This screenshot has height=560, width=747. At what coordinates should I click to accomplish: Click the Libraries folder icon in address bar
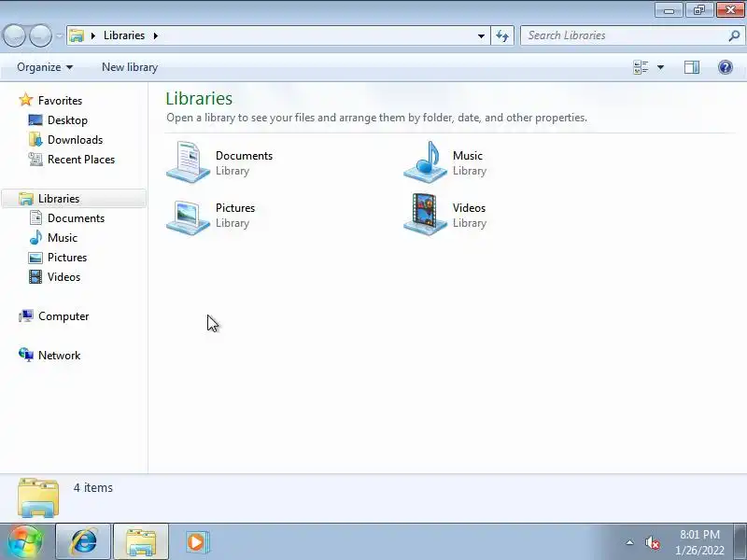pyautogui.click(x=77, y=35)
